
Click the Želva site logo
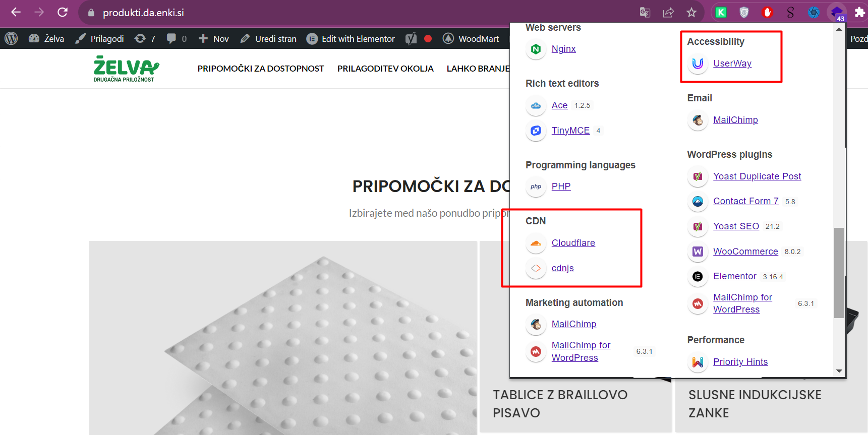(126, 69)
